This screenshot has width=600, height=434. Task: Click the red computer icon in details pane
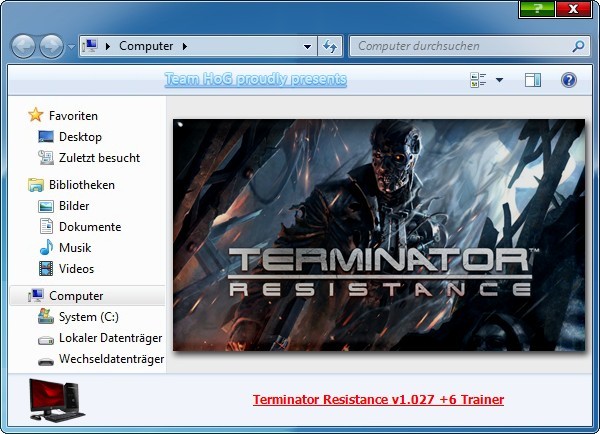click(x=57, y=400)
